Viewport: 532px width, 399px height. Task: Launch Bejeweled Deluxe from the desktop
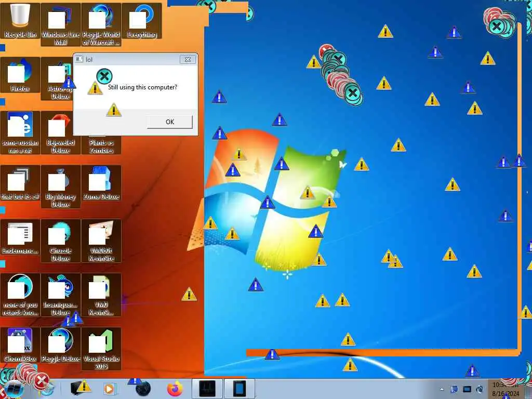(60, 132)
